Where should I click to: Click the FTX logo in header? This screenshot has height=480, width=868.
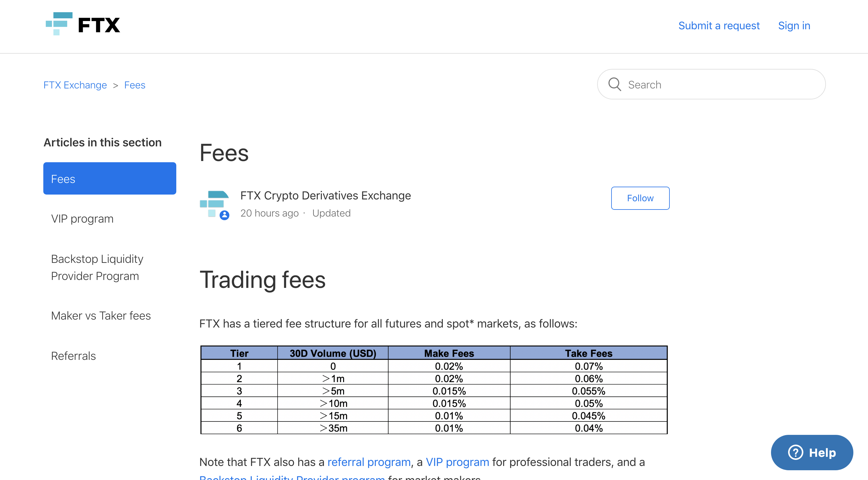83,24
